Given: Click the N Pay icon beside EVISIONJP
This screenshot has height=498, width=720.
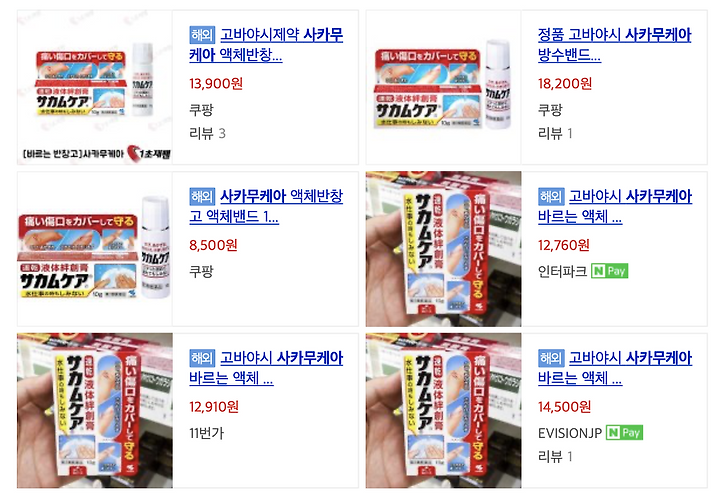Looking at the screenshot, I should point(624,433).
